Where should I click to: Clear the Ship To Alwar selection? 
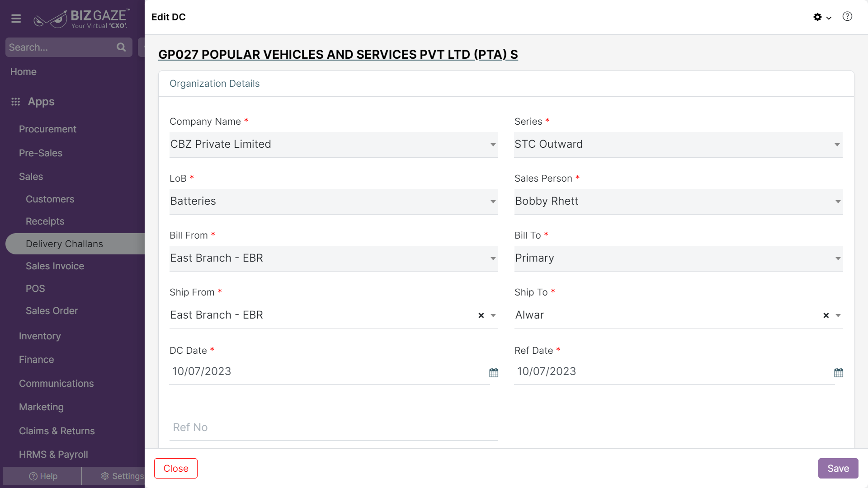click(826, 315)
